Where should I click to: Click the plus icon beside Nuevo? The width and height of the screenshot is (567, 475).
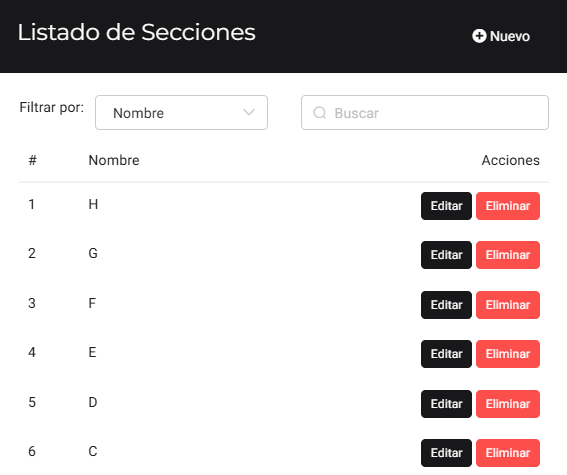[479, 36]
